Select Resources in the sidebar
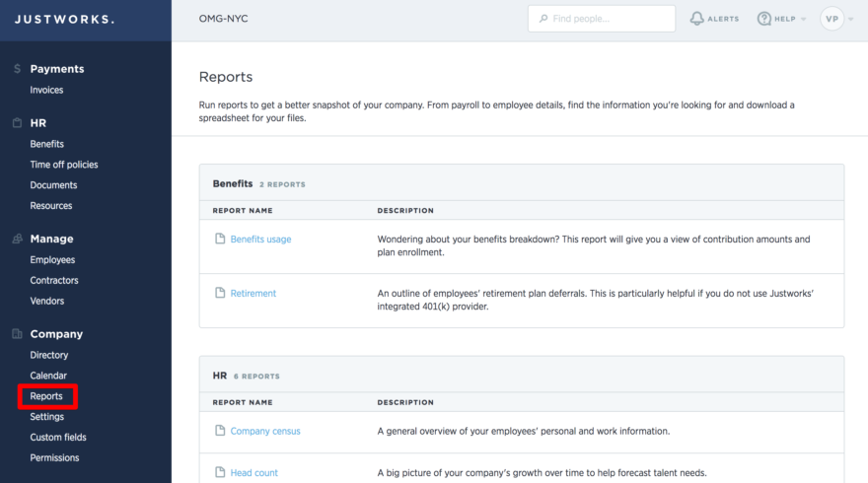868x483 pixels. pos(51,205)
